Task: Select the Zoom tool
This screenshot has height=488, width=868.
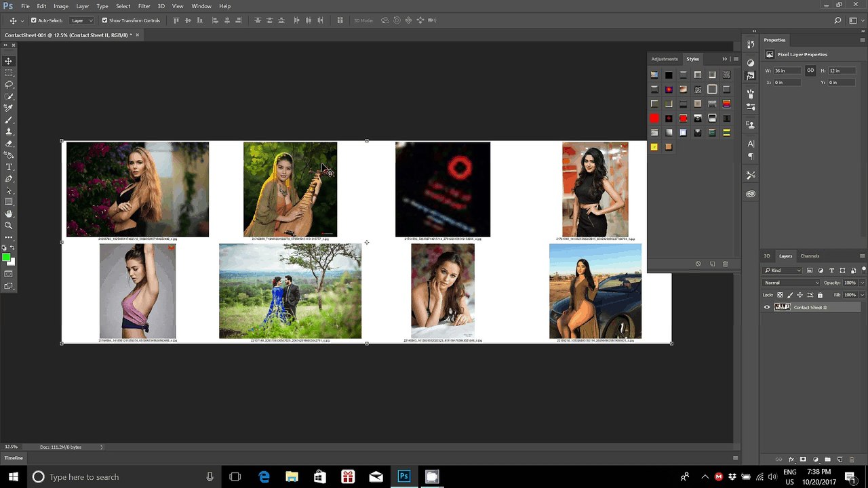Action: click(x=9, y=225)
